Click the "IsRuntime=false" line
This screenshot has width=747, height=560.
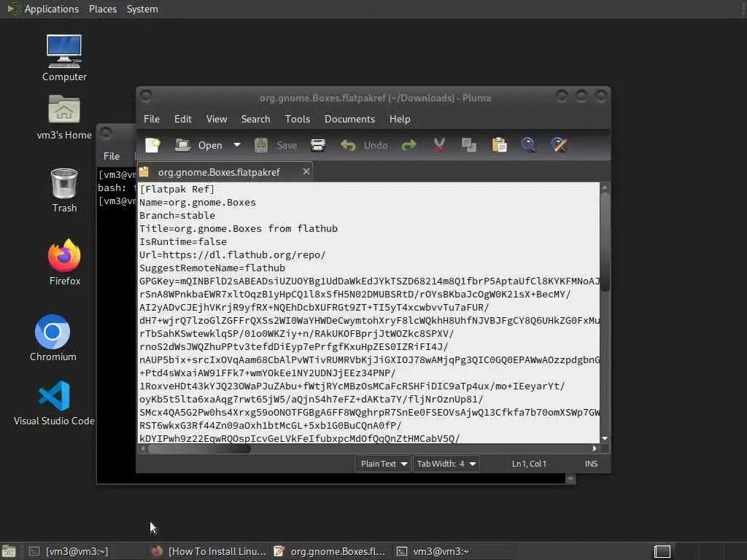coord(183,241)
